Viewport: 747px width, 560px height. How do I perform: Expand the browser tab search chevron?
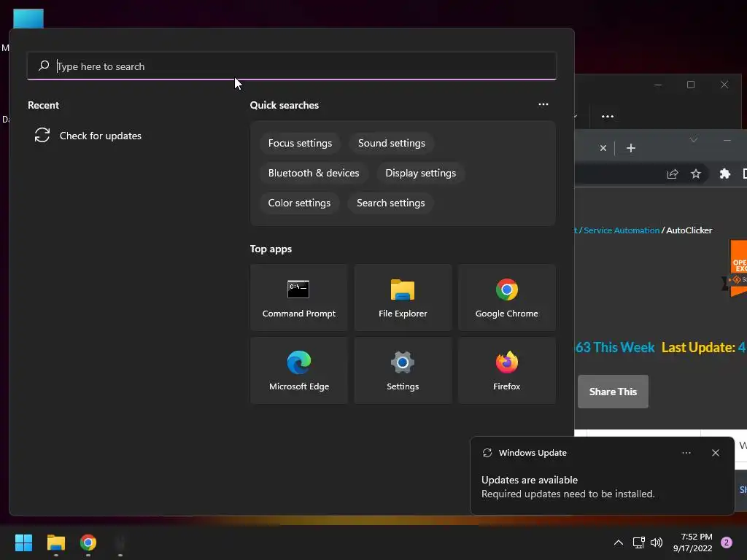click(x=693, y=140)
